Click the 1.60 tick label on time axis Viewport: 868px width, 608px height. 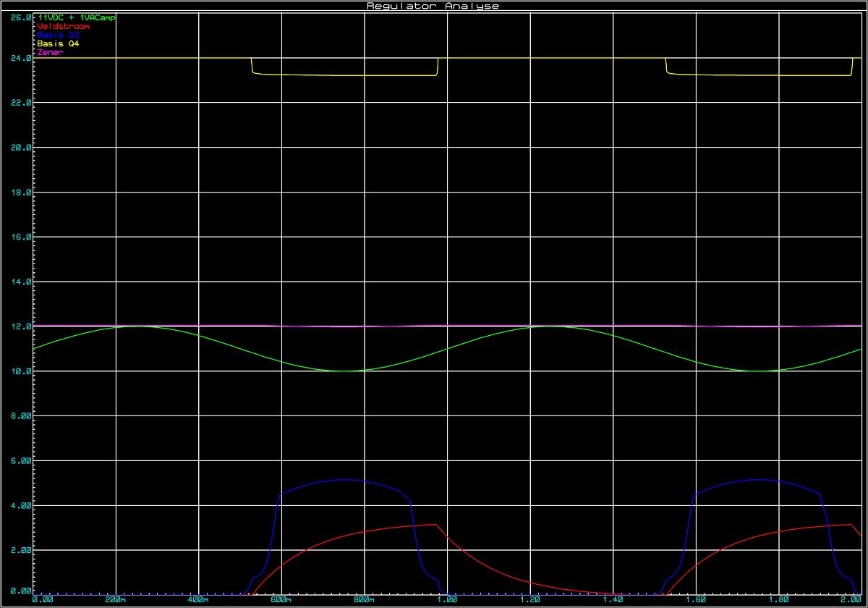[697, 600]
